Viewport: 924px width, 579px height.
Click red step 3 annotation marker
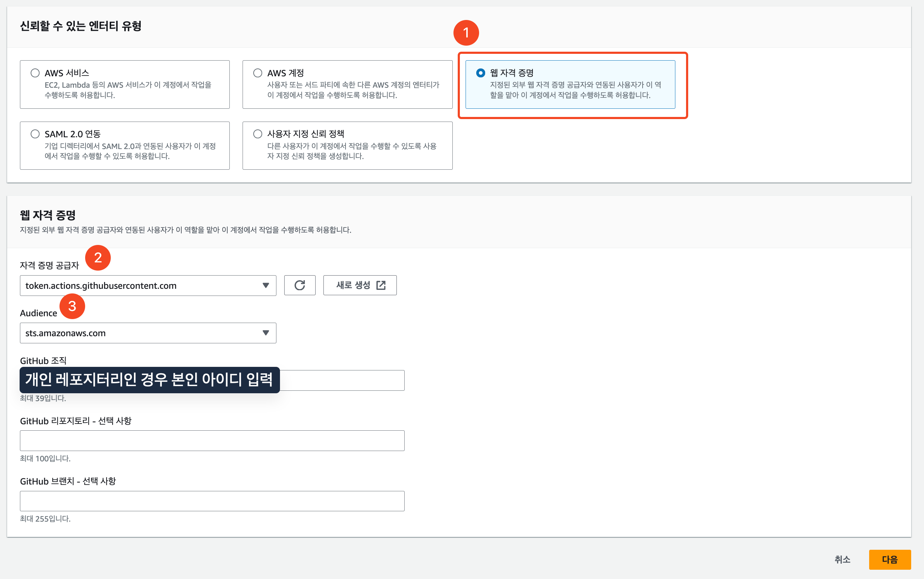[72, 306]
